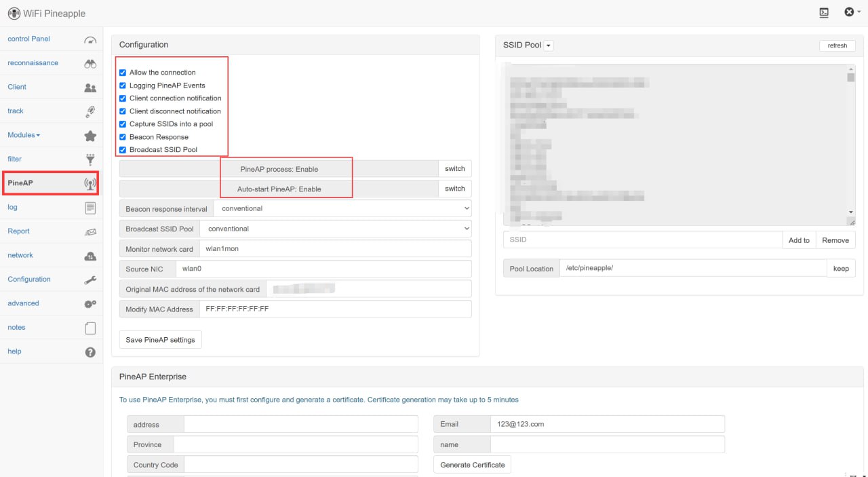Click the WiFi Pineapple logo icon
The height and width of the screenshot is (477, 868).
(14, 14)
